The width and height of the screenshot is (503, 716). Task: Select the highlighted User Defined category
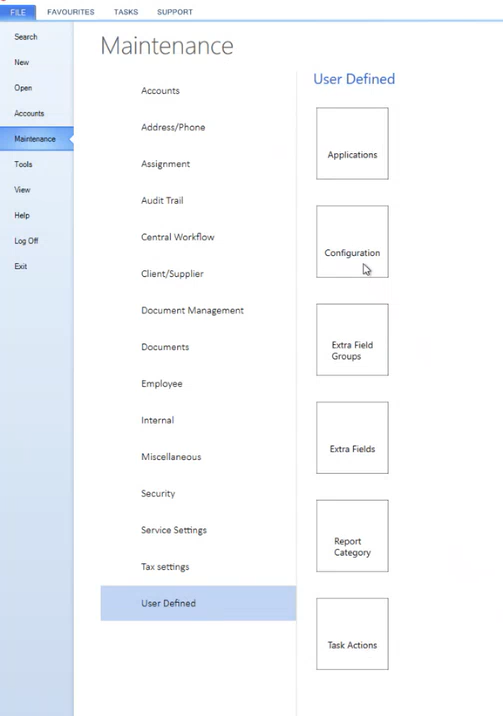[x=198, y=603]
